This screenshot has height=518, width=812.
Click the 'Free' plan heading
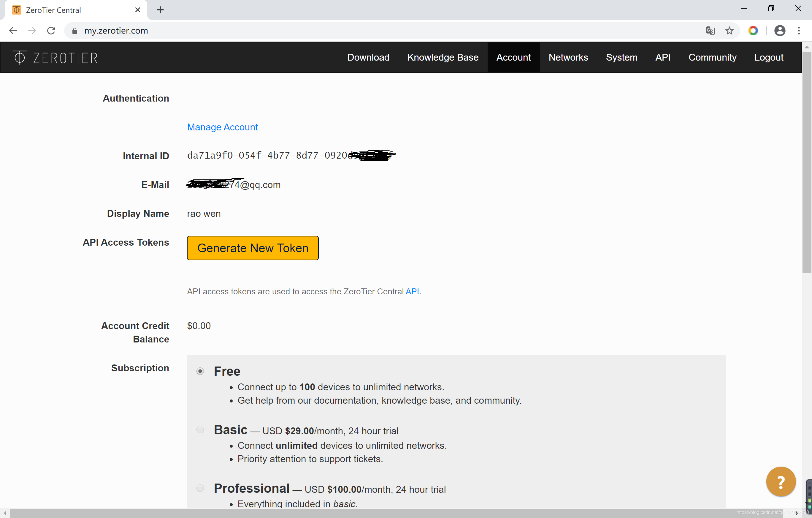click(227, 371)
